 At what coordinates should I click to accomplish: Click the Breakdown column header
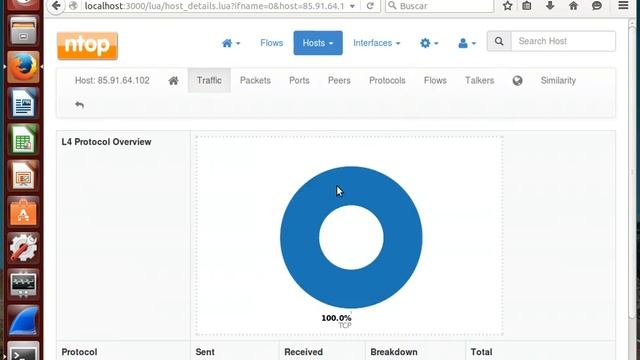394,352
